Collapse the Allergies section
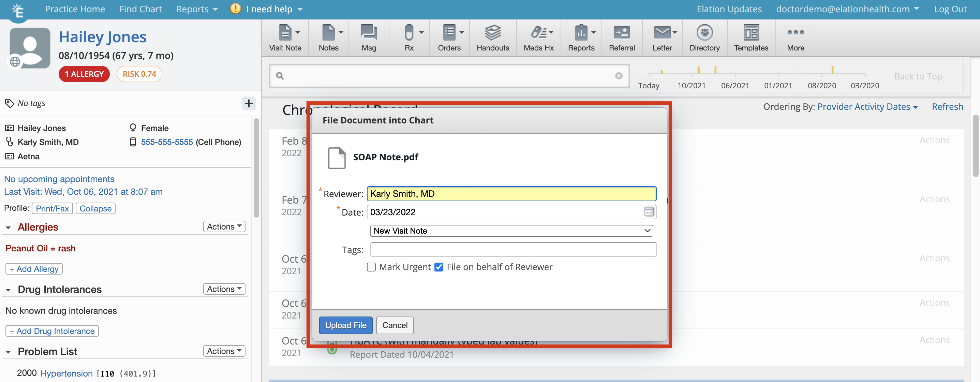 point(9,227)
